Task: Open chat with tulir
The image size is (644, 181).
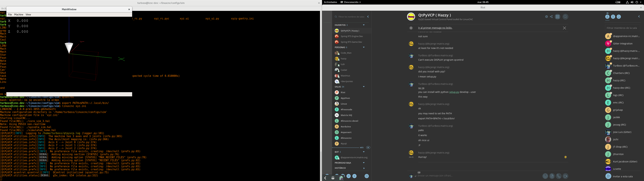Action: click(352, 64)
